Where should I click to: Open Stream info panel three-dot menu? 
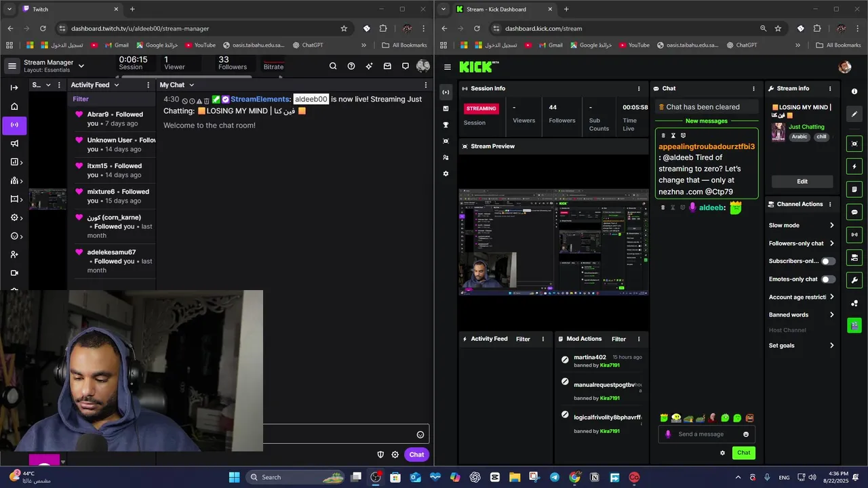[x=830, y=89]
